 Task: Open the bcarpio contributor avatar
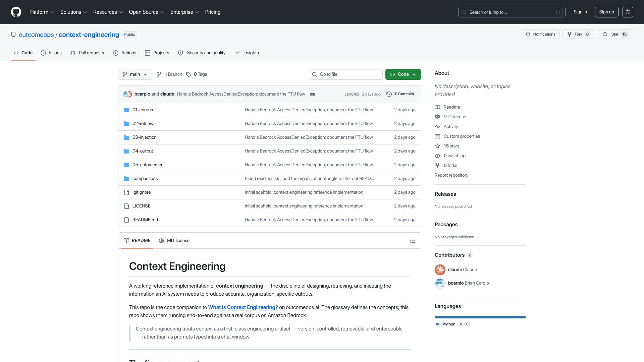click(x=440, y=283)
